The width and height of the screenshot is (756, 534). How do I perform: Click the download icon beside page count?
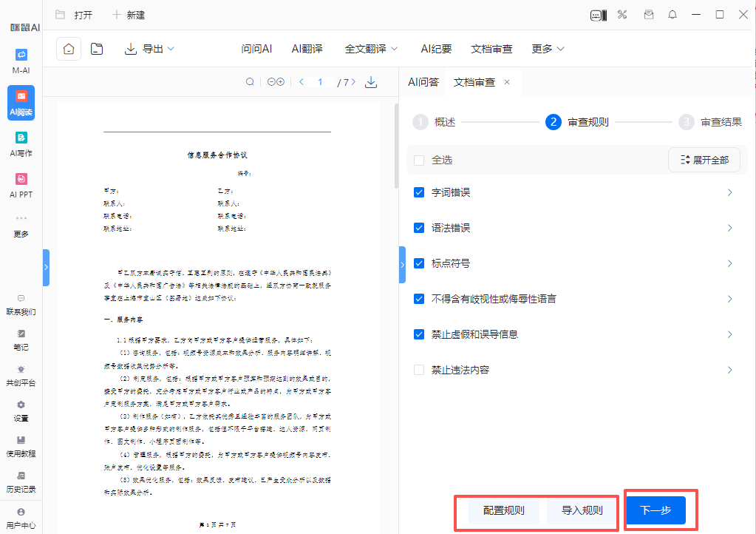pos(371,82)
